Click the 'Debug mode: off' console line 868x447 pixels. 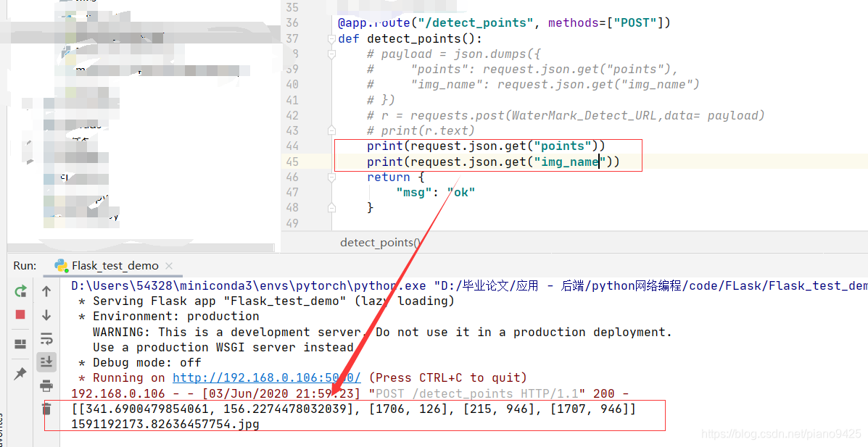click(139, 363)
